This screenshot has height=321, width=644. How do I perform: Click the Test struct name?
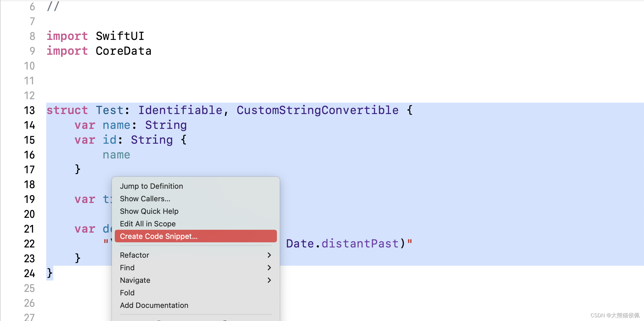coord(110,110)
